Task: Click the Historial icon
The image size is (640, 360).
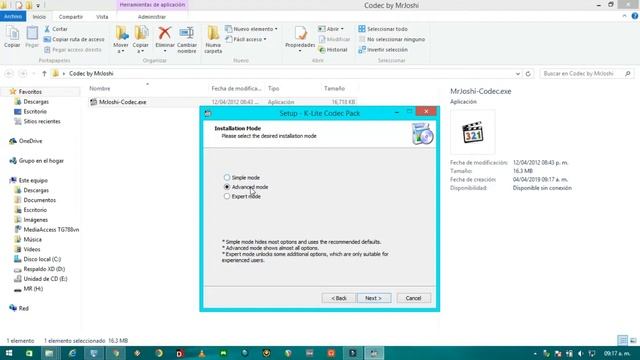Action: click(322, 49)
